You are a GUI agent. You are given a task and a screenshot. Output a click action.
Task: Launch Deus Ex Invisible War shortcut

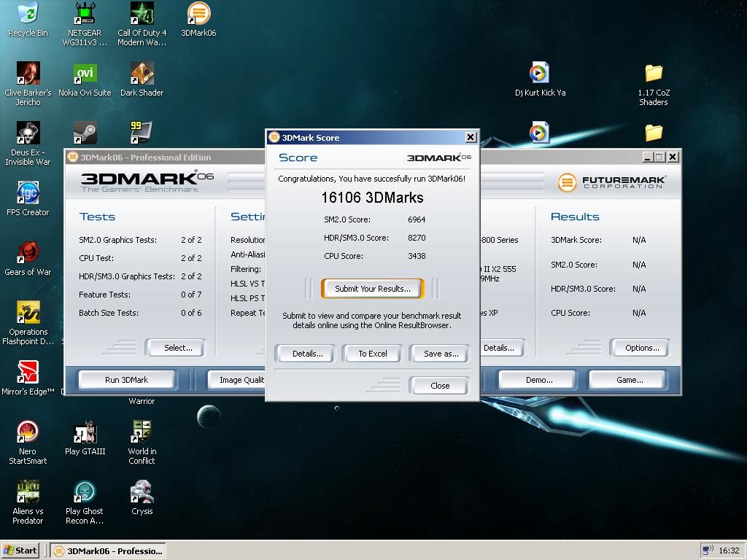click(28, 144)
